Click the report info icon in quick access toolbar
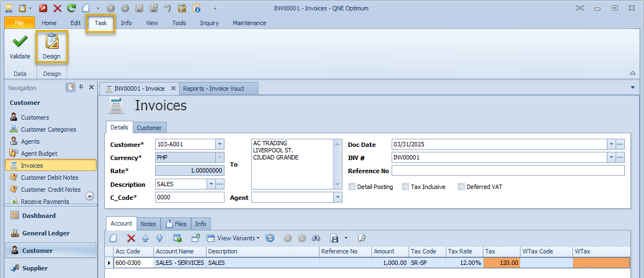This screenshot has height=278, width=644. (x=196, y=8)
